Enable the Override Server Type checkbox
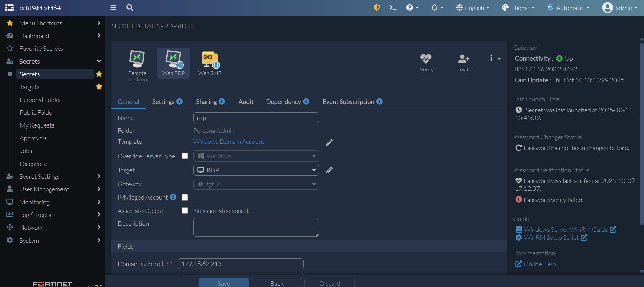Screen dimensions: 644x287 pos(185,156)
